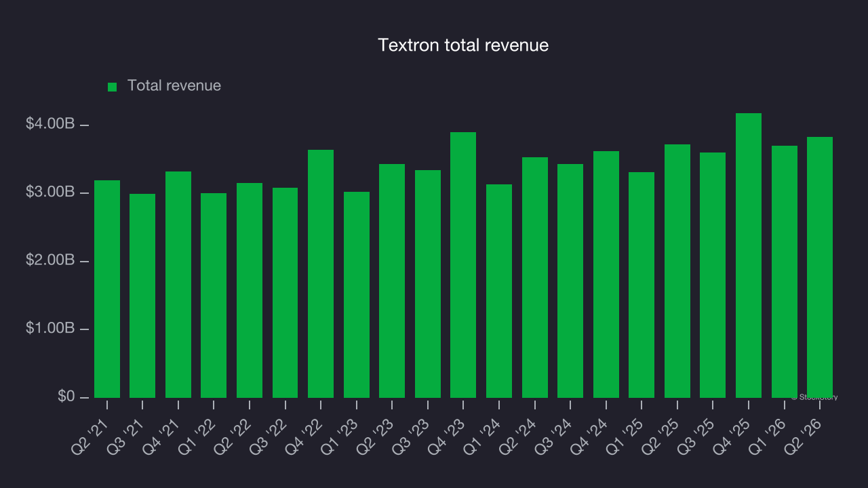Click the $4.00B y-axis label
This screenshot has height=488, width=868.
coord(50,124)
